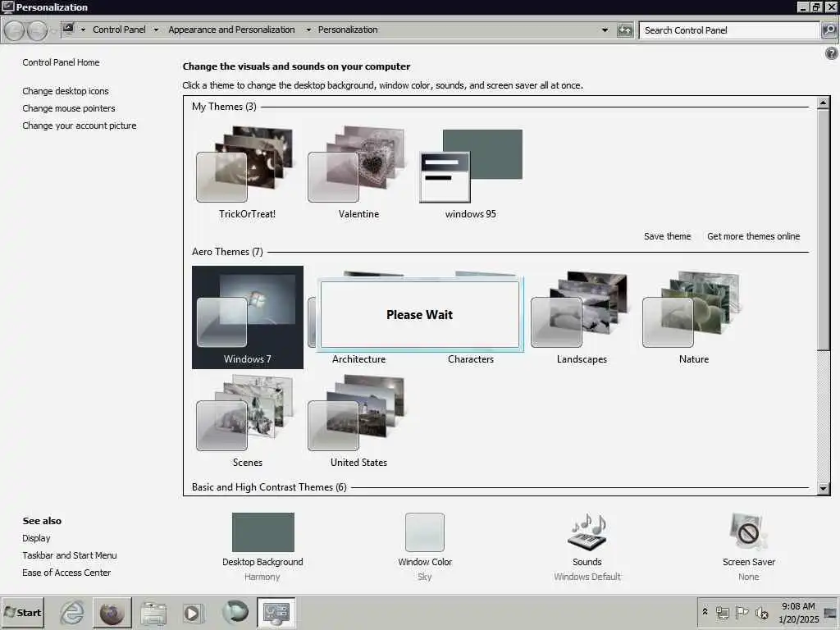Viewport: 840px width, 630px height.
Task: Open Window Color settings
Action: (425, 546)
